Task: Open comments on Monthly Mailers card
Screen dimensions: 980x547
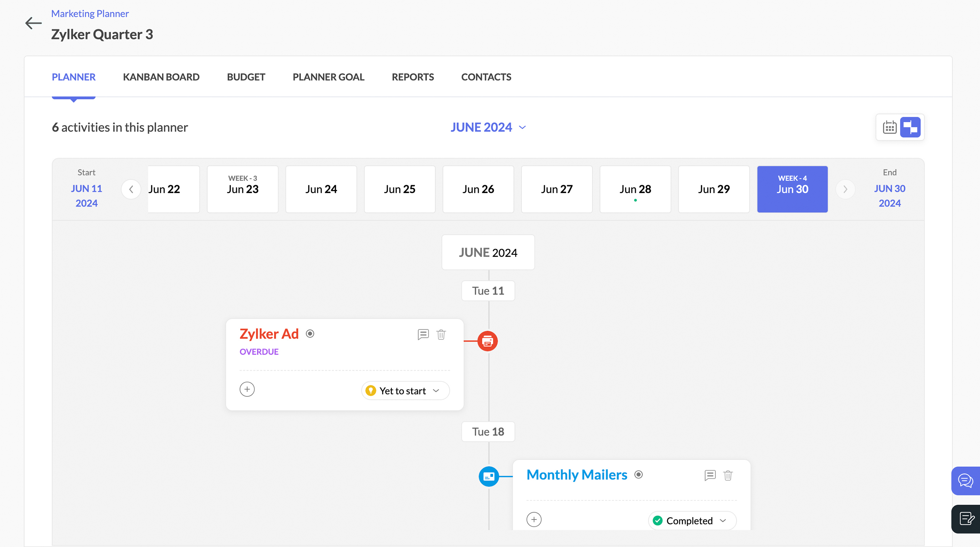Action: [710, 475]
